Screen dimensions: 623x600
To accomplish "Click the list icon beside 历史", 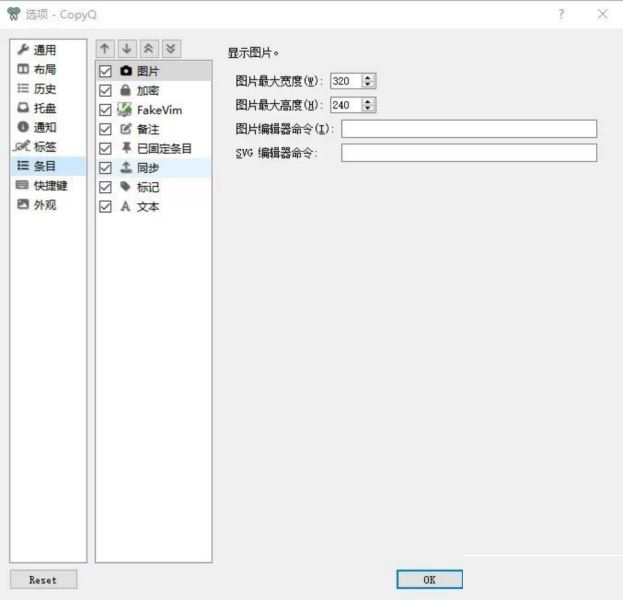I will point(23,88).
